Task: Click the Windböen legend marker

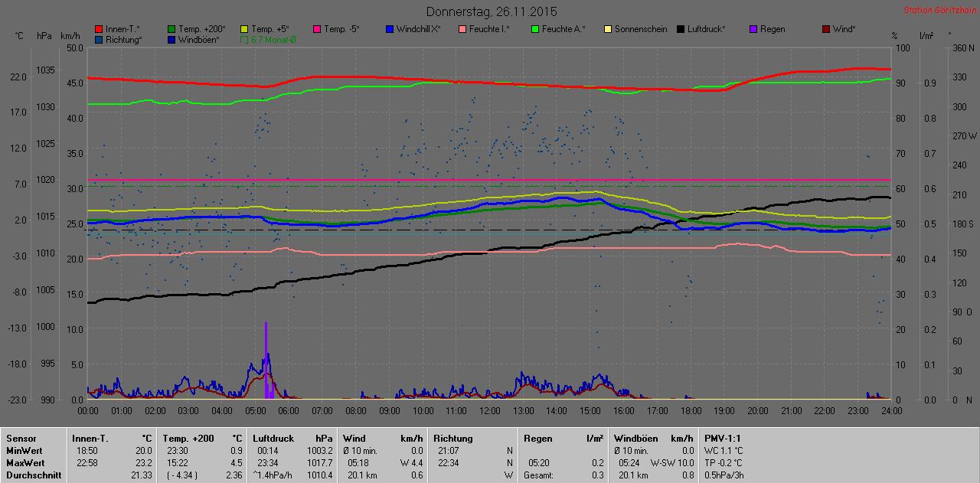Action: tap(171, 39)
